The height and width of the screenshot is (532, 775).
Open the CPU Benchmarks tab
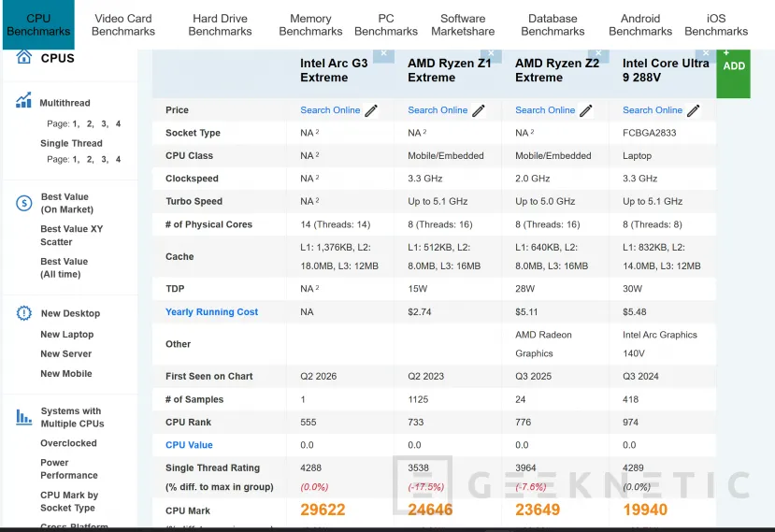(x=38, y=24)
